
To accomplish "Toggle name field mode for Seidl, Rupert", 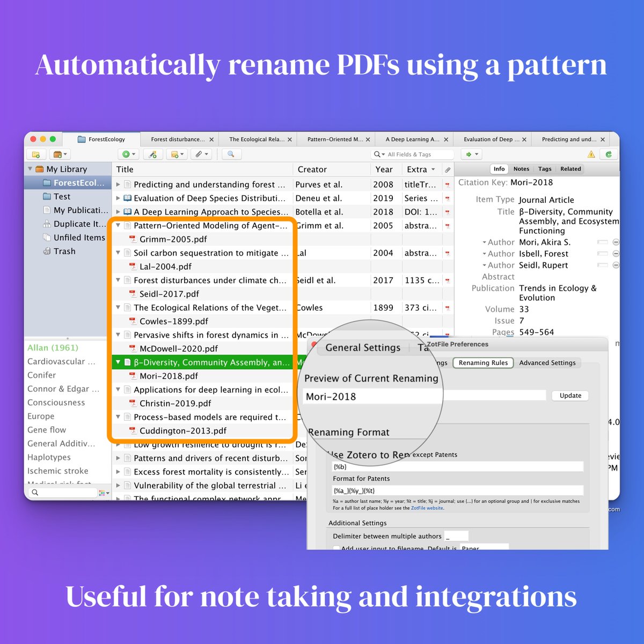I will (603, 265).
